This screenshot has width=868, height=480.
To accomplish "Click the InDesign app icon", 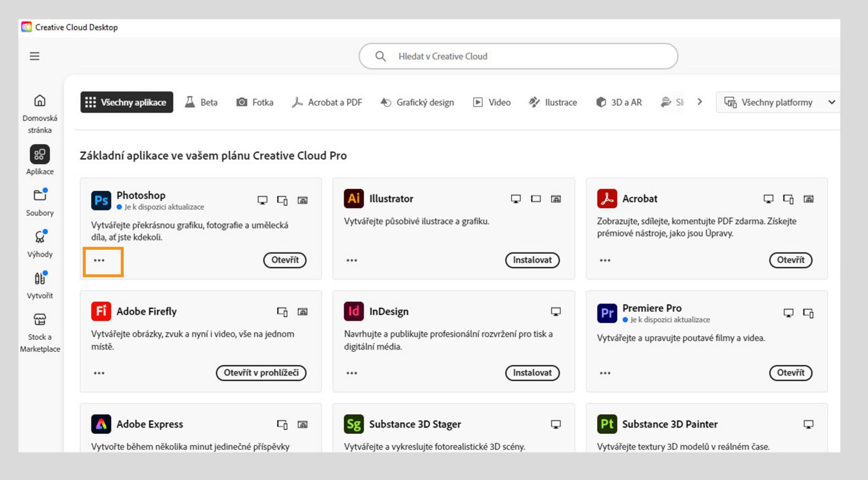I will [x=354, y=311].
